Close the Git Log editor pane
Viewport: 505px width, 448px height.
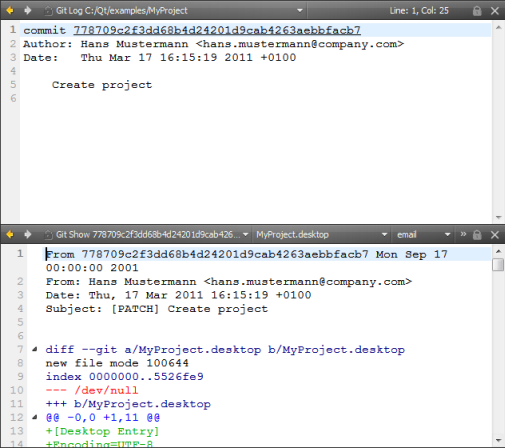tap(495, 11)
